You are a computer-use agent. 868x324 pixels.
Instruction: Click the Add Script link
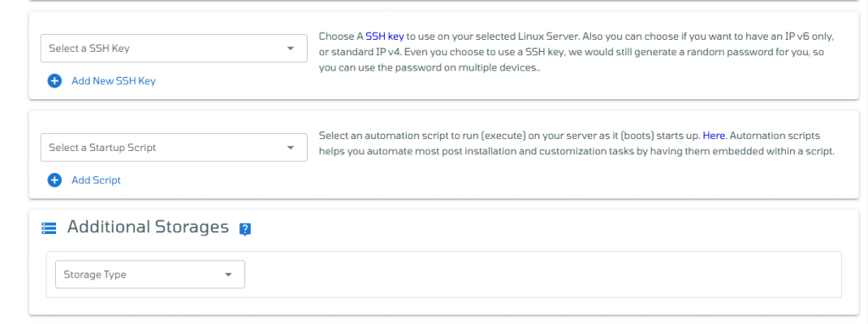coord(96,181)
